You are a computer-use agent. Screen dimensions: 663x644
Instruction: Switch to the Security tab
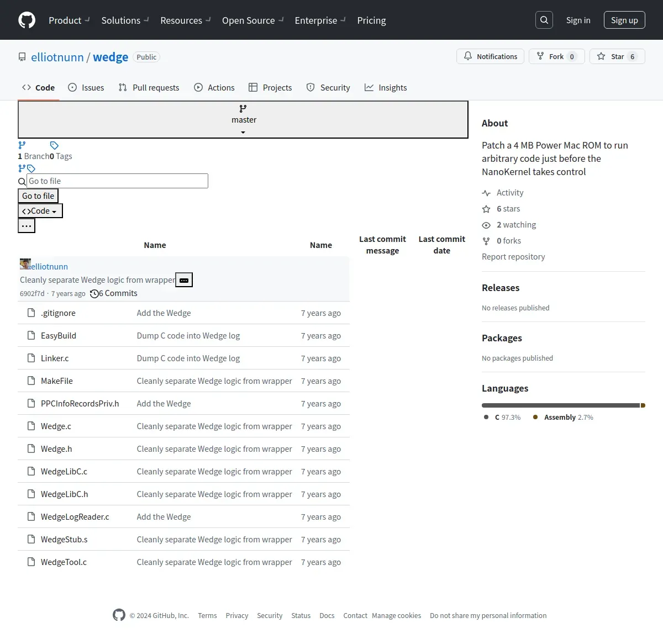(328, 87)
